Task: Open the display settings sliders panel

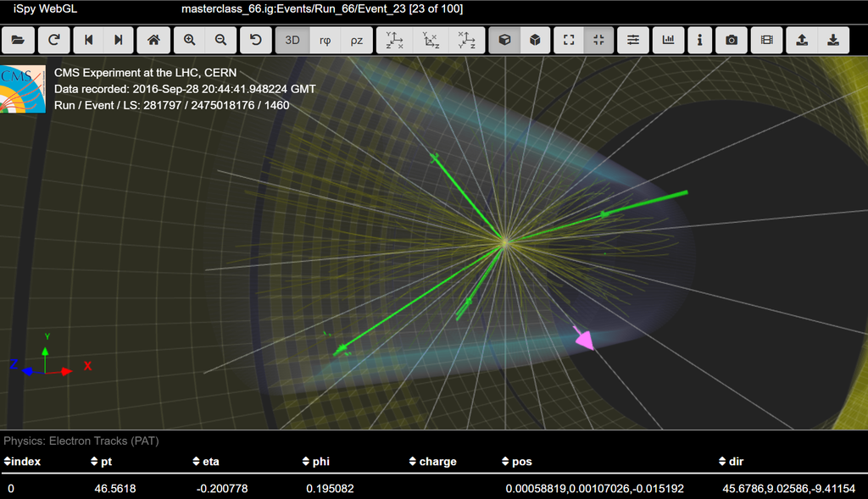Action: coord(632,40)
